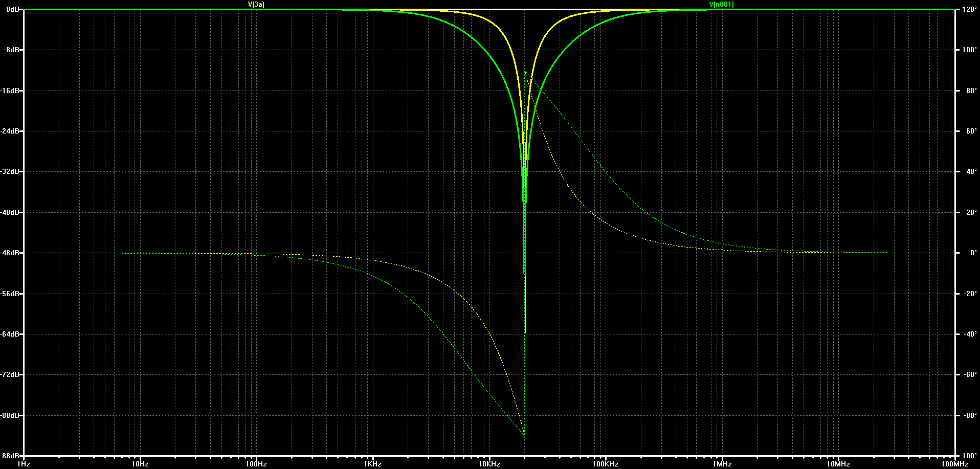The height and width of the screenshot is (469, 980).
Task: Click the 10KHz frequency axis label
Action: point(489,464)
